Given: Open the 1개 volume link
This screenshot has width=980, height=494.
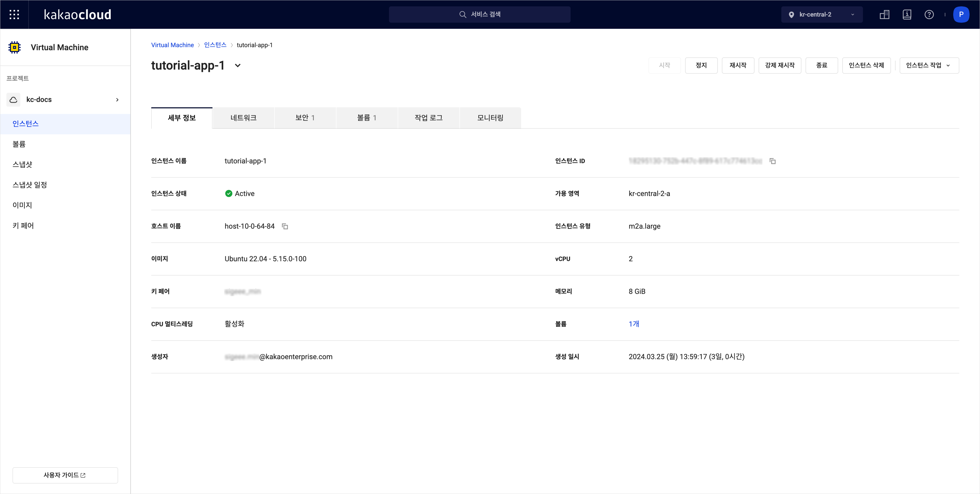Looking at the screenshot, I should click(x=634, y=324).
